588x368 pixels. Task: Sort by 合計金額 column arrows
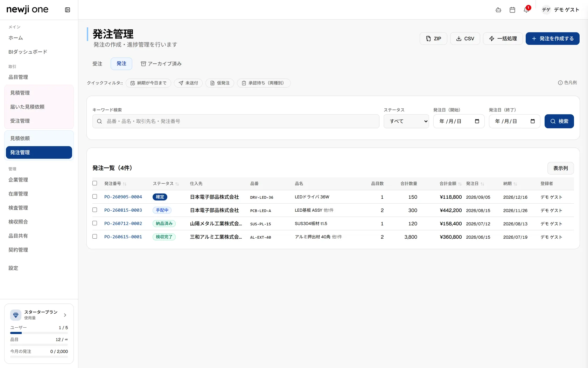pyautogui.click(x=460, y=184)
